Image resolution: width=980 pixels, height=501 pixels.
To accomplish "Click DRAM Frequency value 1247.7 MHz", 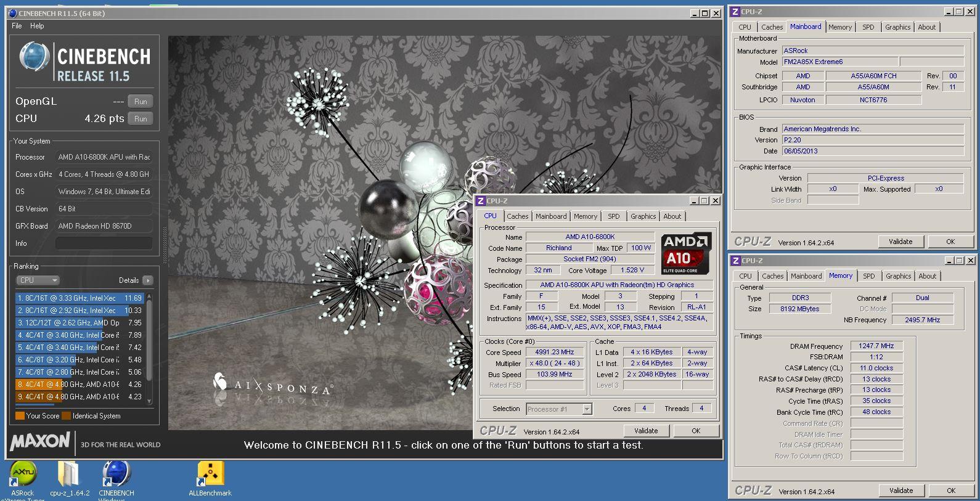I will point(876,346).
